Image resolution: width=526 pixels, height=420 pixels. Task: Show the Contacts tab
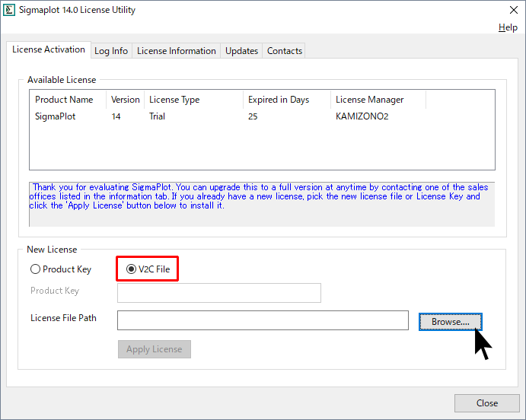(x=285, y=51)
